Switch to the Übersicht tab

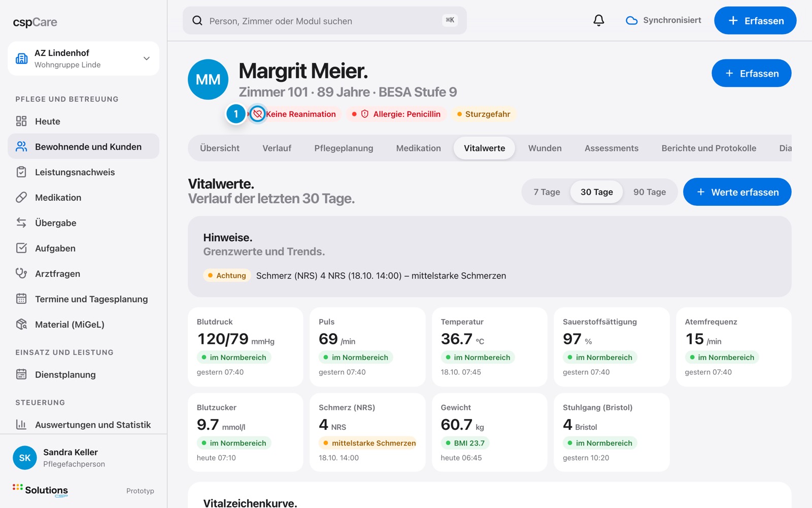[x=220, y=148]
